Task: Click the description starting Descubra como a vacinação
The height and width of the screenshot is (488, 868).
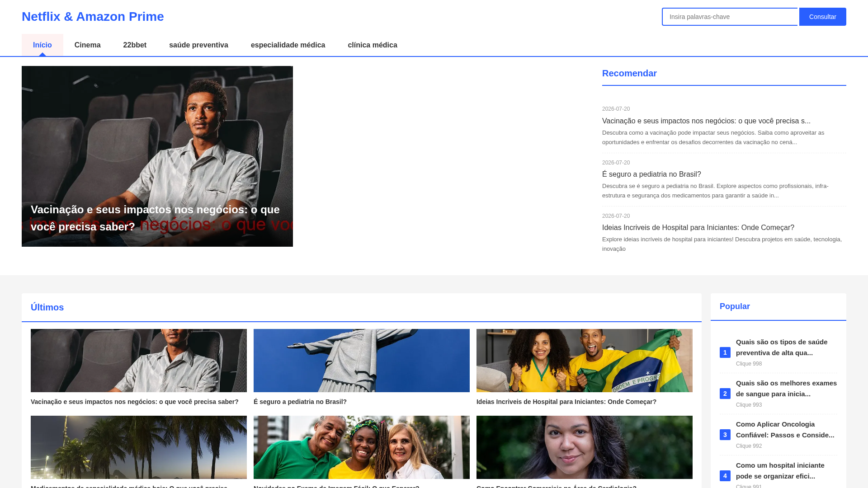Action: (713, 137)
